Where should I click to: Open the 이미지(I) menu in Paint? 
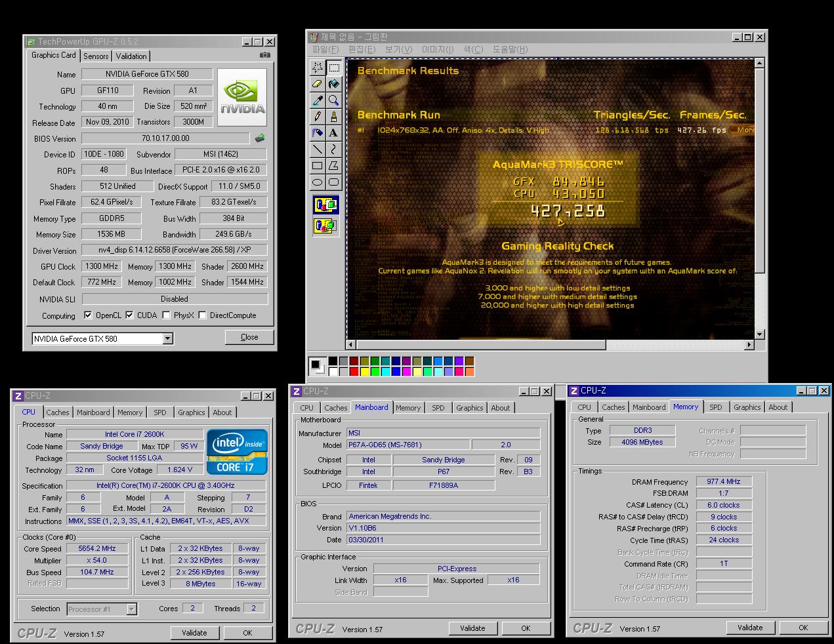[x=438, y=49]
